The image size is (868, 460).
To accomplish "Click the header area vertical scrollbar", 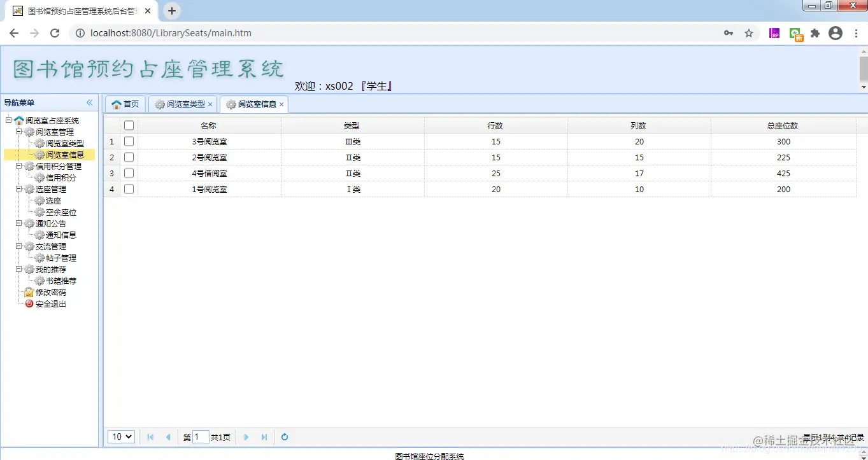I will (x=864, y=69).
